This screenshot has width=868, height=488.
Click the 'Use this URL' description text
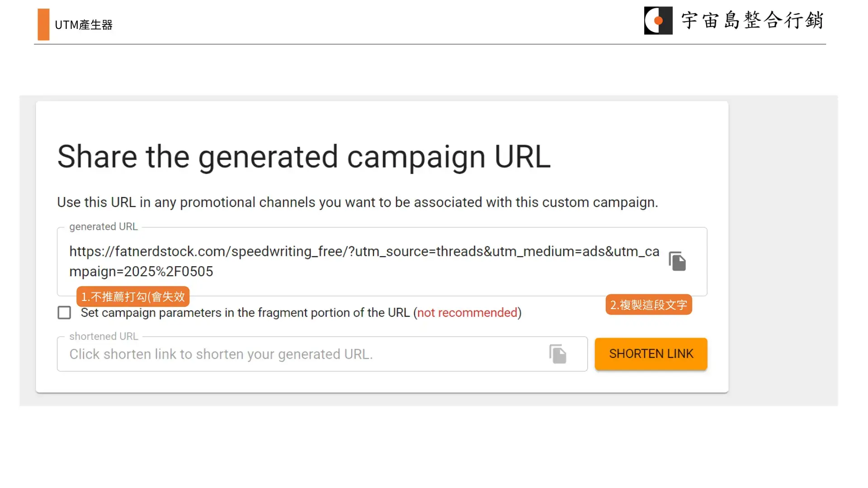(x=358, y=202)
